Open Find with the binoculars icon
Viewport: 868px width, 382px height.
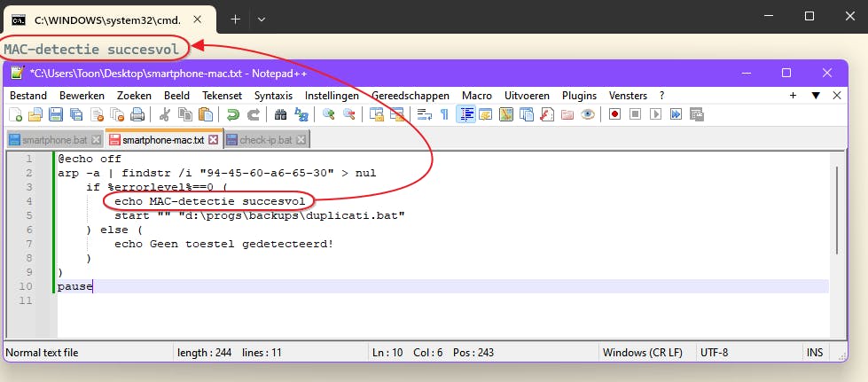tap(280, 114)
